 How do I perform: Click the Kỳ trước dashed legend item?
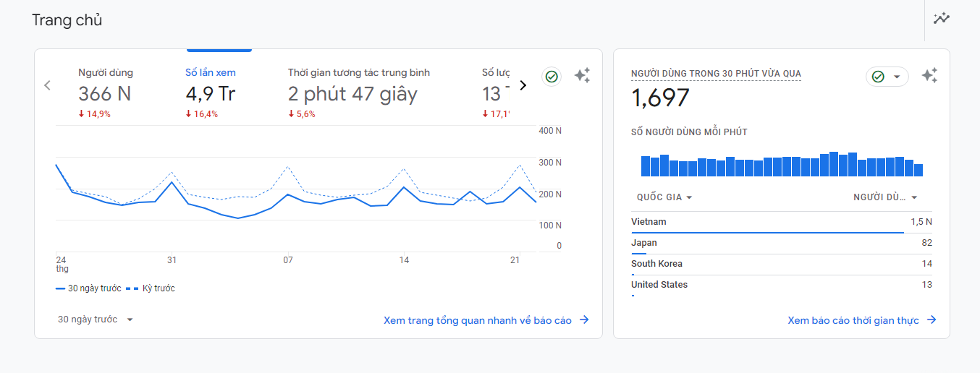point(151,288)
